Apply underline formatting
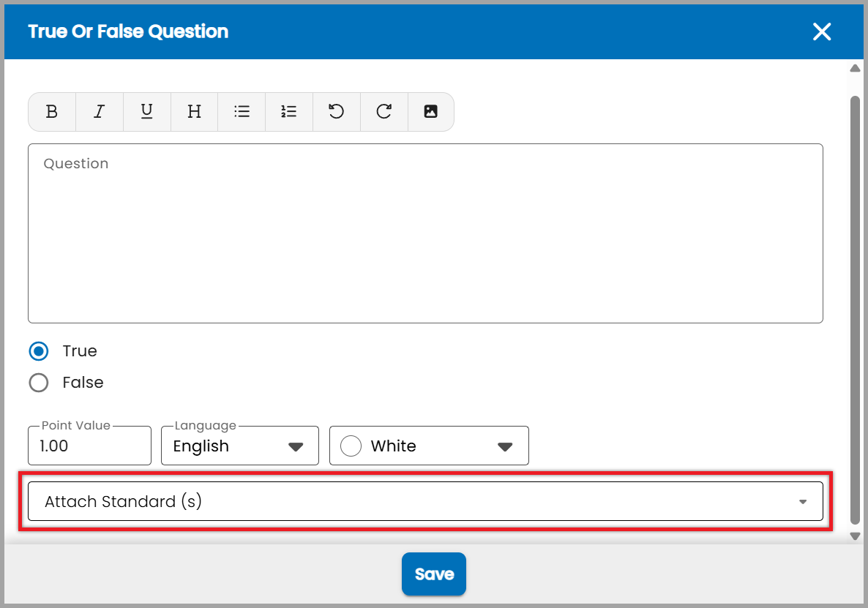The height and width of the screenshot is (608, 868). click(146, 112)
